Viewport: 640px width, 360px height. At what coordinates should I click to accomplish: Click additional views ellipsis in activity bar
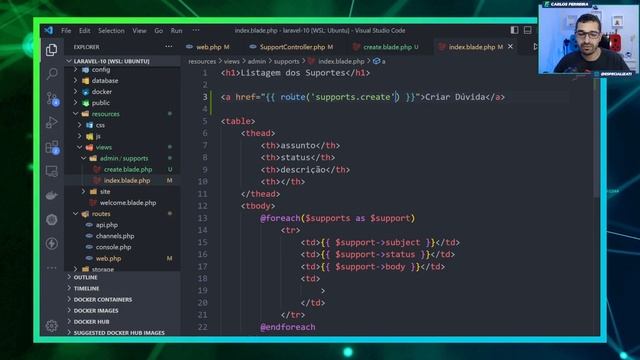coord(52,268)
